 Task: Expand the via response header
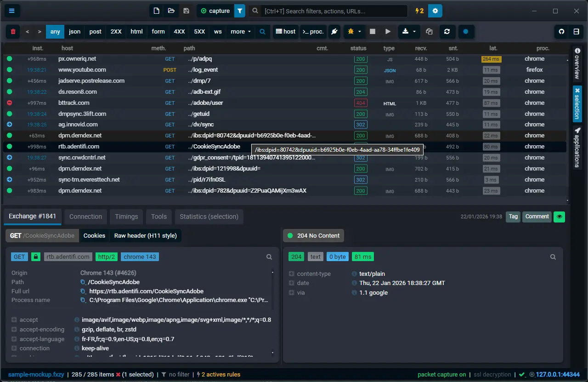(x=292, y=293)
